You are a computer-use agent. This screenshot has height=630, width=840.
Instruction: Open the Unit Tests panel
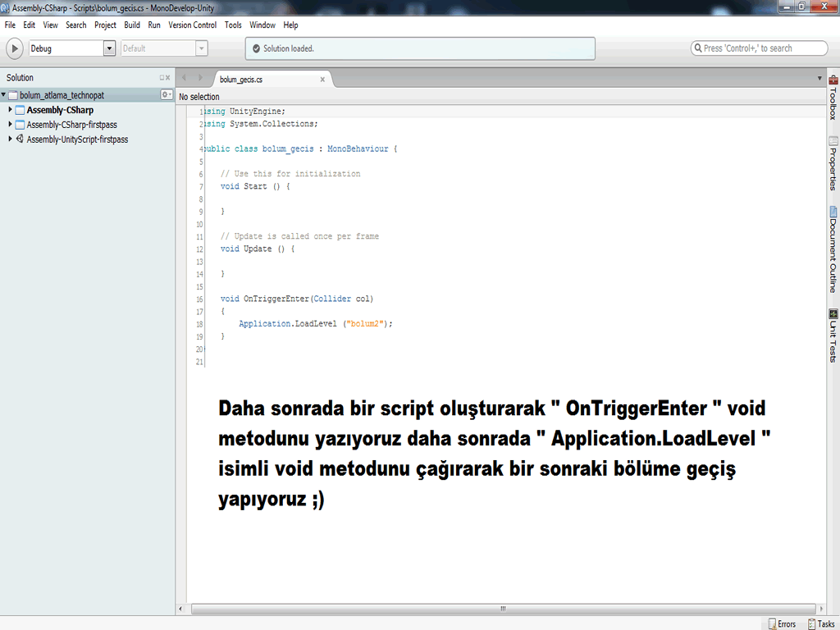coord(833,336)
